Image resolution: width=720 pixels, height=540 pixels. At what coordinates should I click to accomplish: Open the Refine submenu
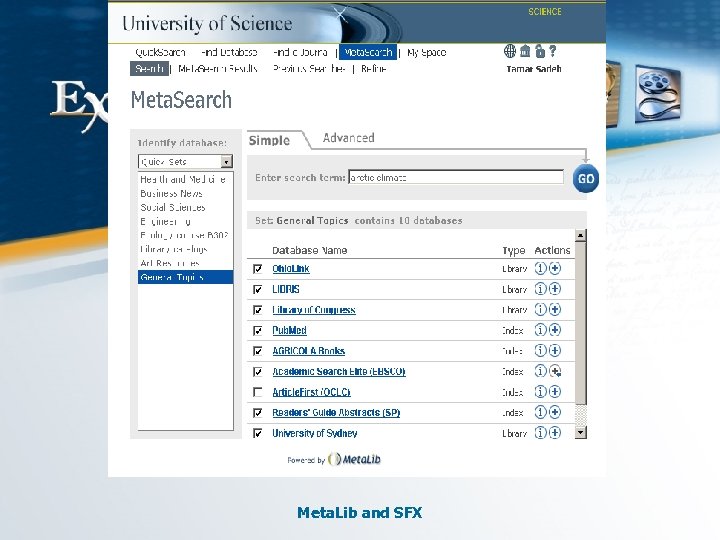[x=373, y=69]
